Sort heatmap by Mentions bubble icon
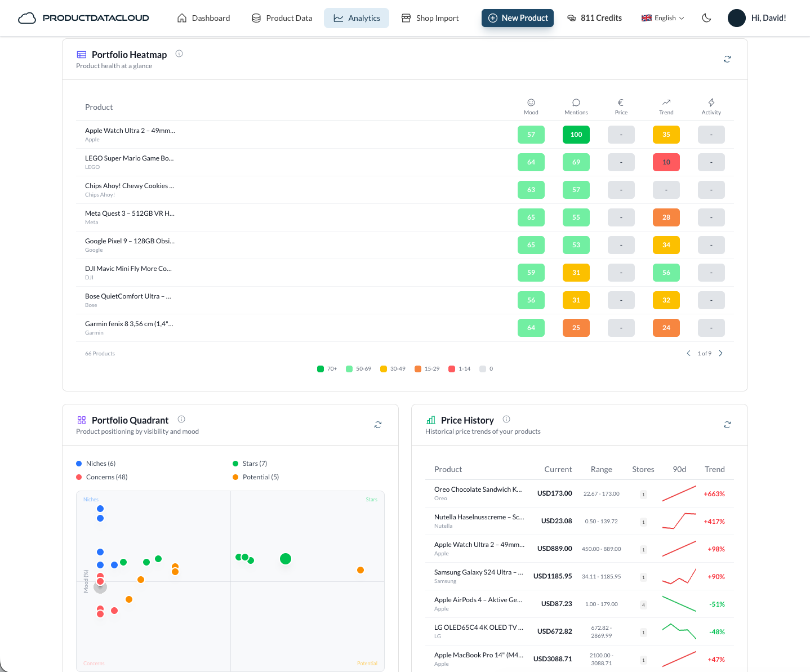This screenshot has width=810, height=672. click(576, 103)
